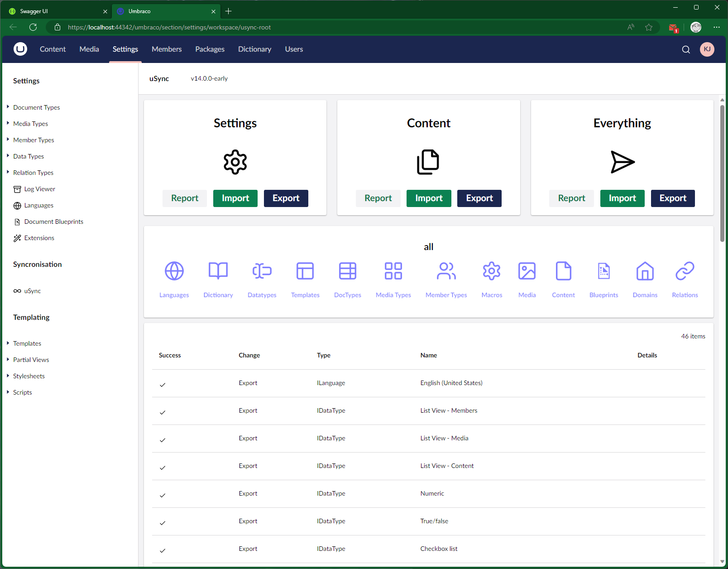Go to the Content section
The image size is (728, 569).
(x=53, y=49)
